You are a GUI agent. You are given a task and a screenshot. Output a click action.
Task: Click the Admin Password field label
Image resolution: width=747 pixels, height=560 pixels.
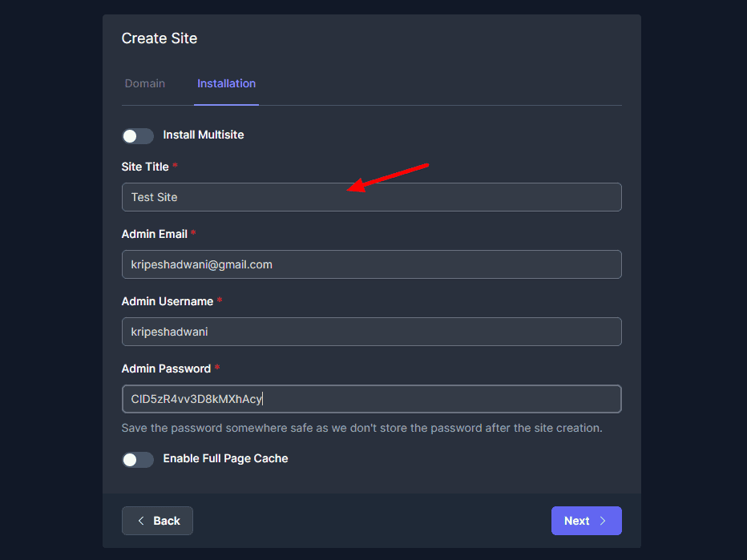[x=166, y=369]
